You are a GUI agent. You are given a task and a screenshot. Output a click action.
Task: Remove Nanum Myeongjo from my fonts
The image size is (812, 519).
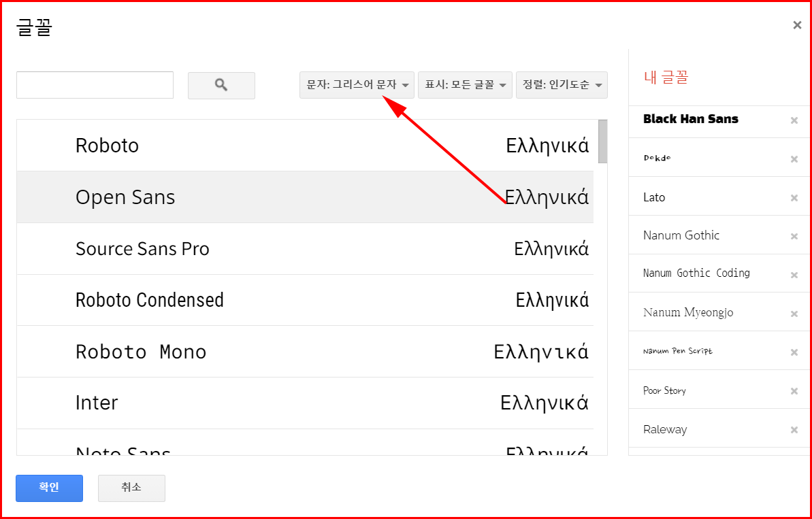[794, 314]
